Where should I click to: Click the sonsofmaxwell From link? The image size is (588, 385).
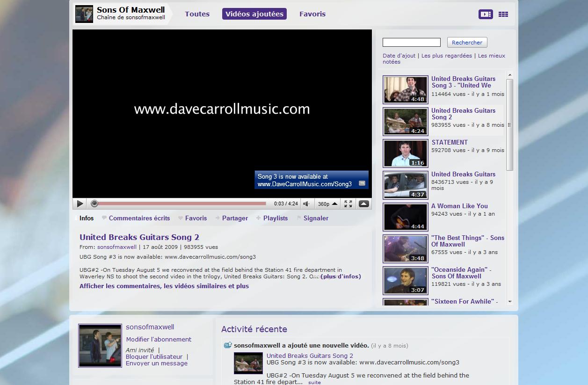(x=117, y=247)
